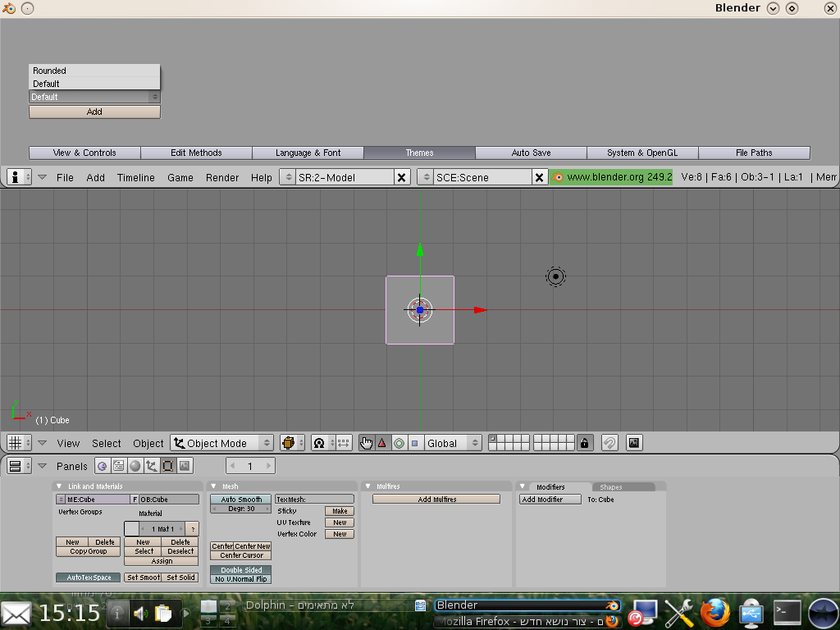Select the rotate manipulator ring icon
Screen dimensions: 840x630
point(399,443)
